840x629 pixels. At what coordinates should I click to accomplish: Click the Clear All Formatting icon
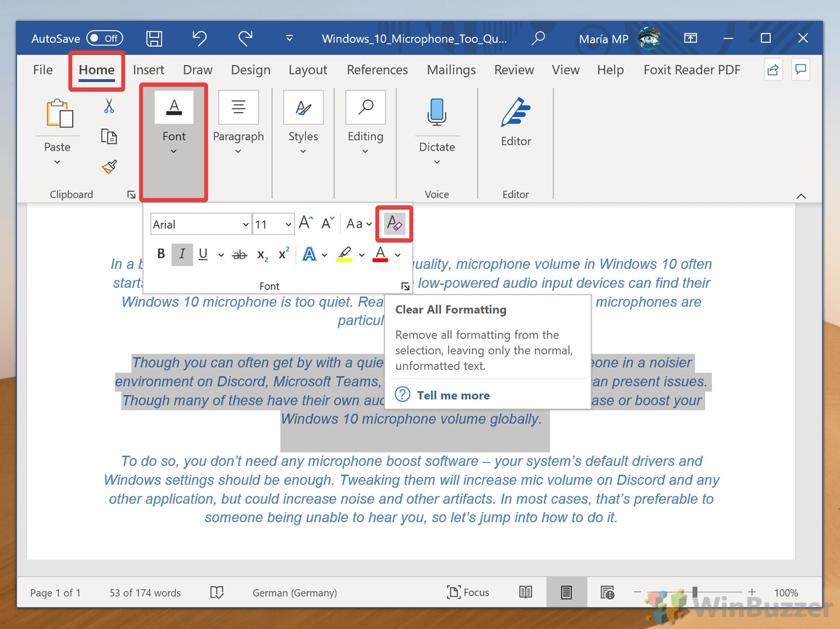pos(394,224)
